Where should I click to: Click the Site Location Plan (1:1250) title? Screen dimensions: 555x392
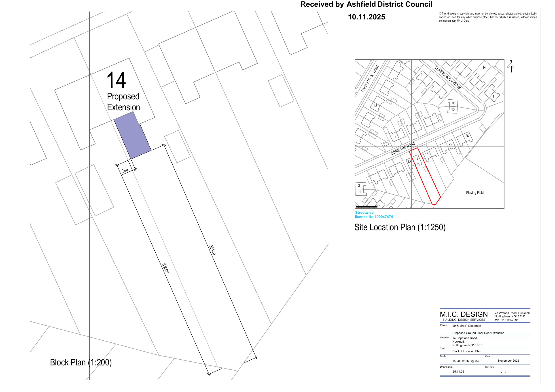click(x=400, y=227)
